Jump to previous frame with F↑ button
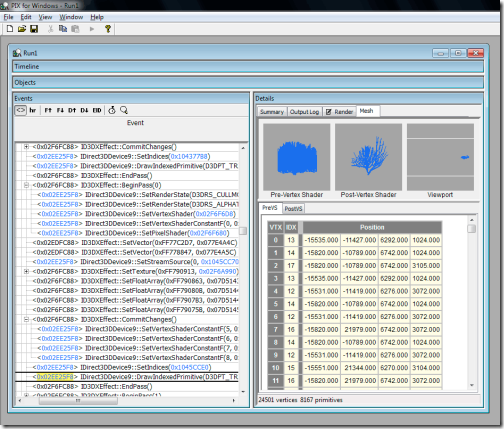504x429 pixels. [x=48, y=110]
